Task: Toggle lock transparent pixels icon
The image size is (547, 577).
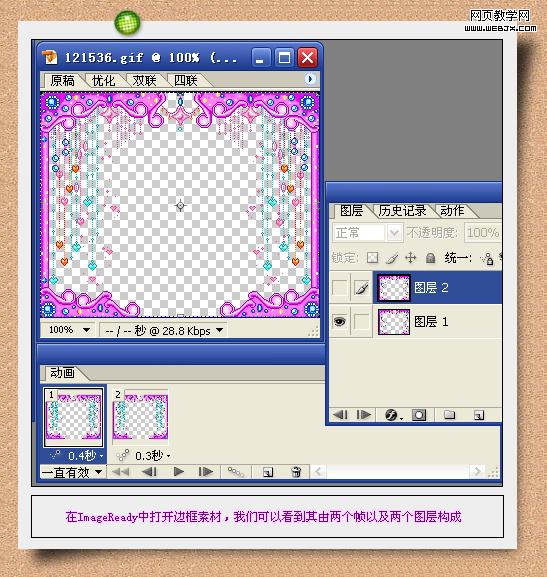Action: click(373, 258)
